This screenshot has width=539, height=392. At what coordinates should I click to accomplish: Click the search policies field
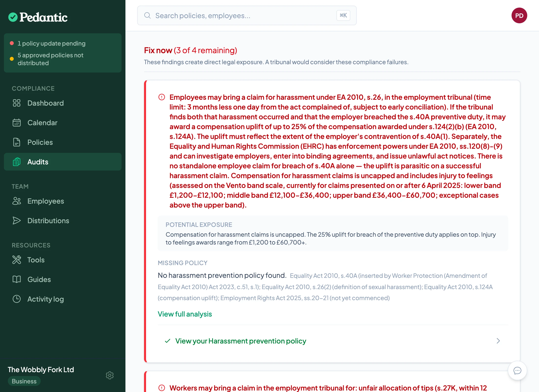[x=245, y=15]
